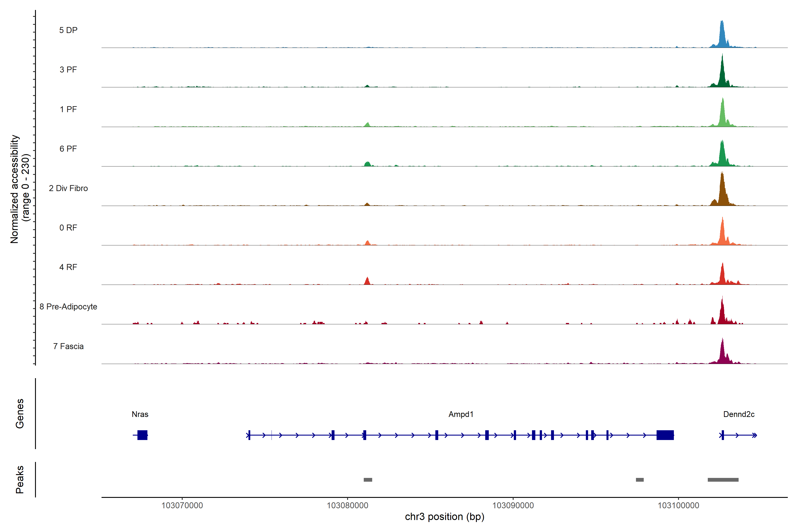Click the Genes panel title
Viewport: 798px width, 532px height.
pos(20,414)
